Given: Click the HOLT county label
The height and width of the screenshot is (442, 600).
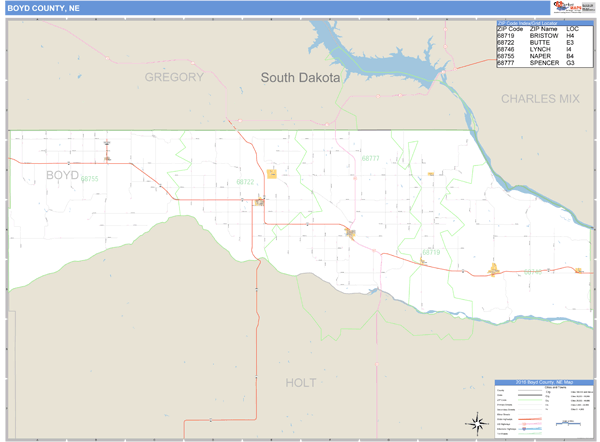Looking at the screenshot, I should click(300, 383).
